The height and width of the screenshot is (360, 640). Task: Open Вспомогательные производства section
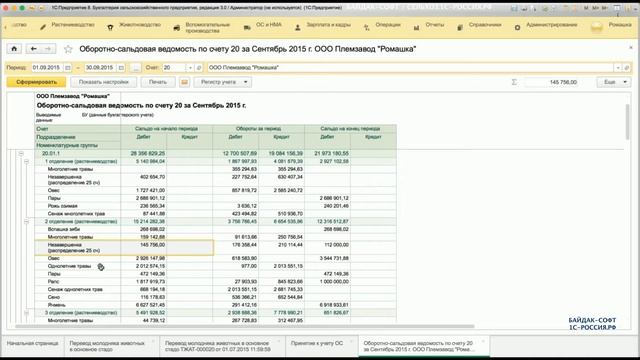(x=202, y=28)
